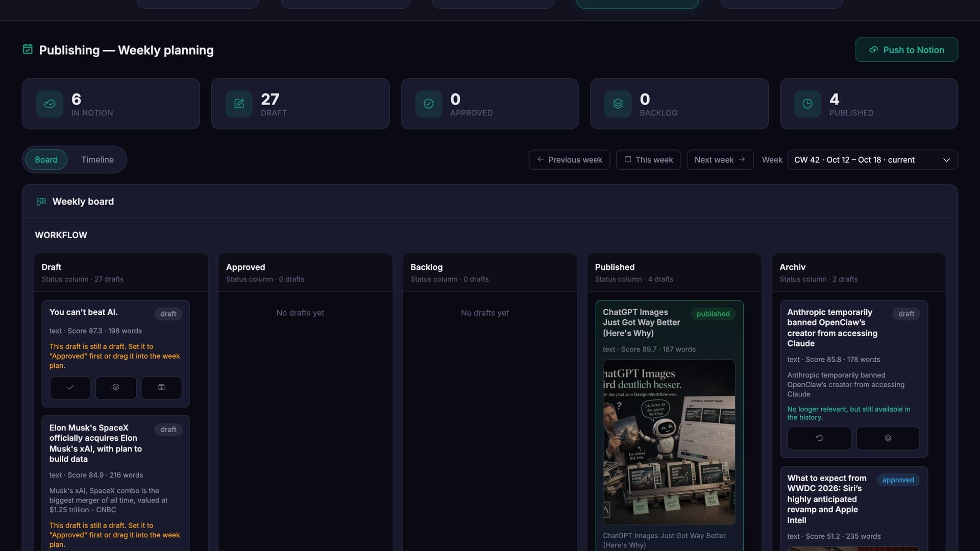This screenshot has width=980, height=551.
Task: Click draft badge on Anthropic OpenClaw card
Action: 906,314
